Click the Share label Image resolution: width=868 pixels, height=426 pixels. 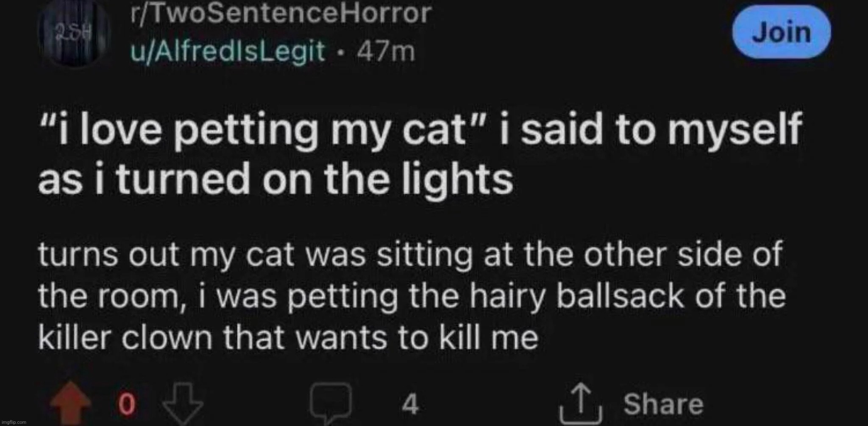[x=663, y=404]
